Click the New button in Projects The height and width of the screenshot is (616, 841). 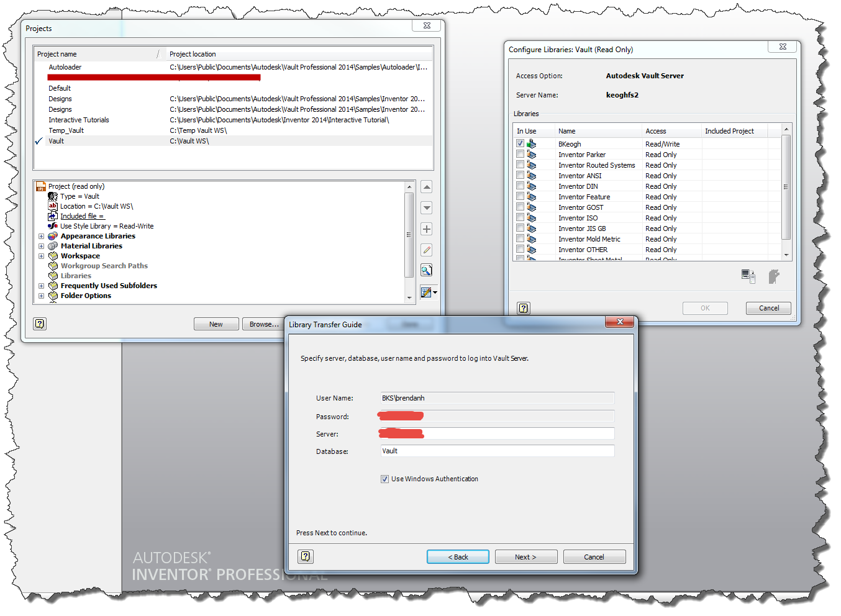point(216,324)
